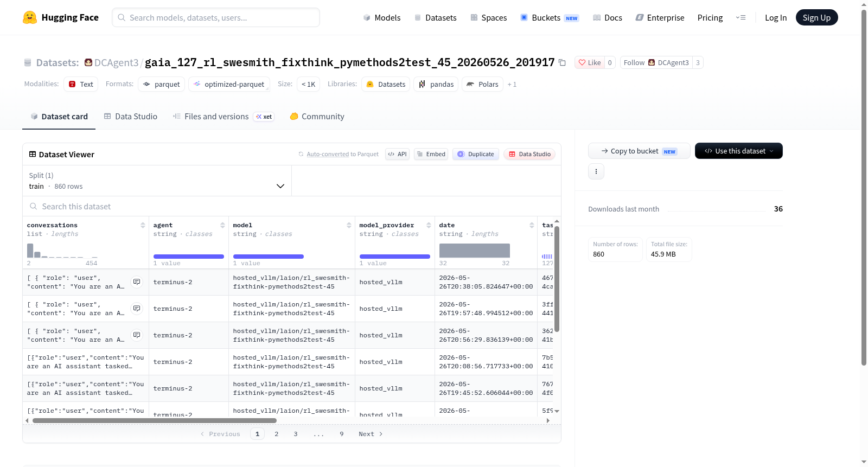Click the conversations lengths histogram
868x467 pixels.
tap(62, 251)
